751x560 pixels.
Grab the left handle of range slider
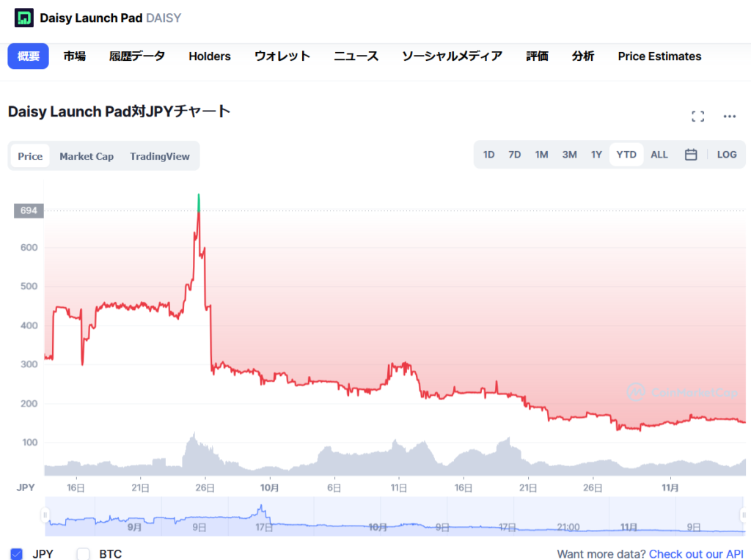(45, 515)
